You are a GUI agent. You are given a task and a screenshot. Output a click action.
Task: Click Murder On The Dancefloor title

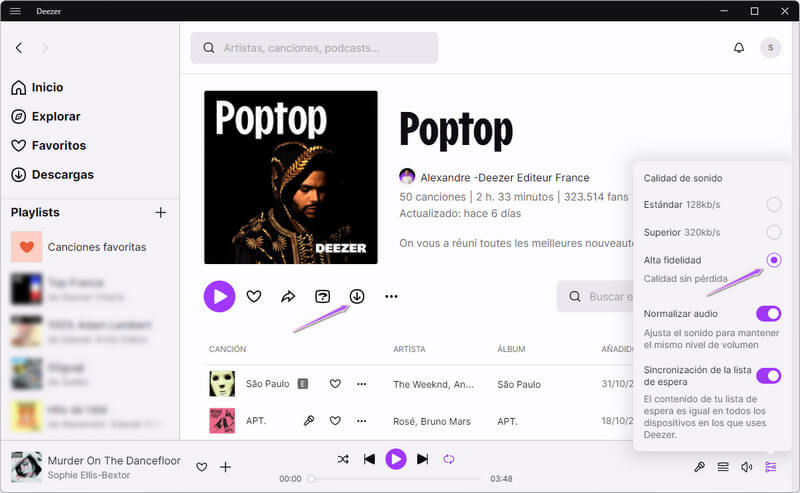(114, 460)
